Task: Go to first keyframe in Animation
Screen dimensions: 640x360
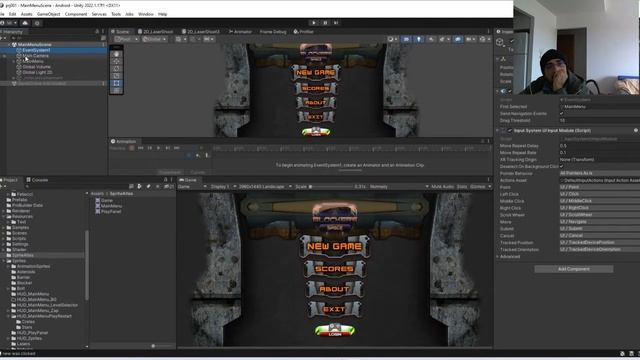Action: point(140,148)
